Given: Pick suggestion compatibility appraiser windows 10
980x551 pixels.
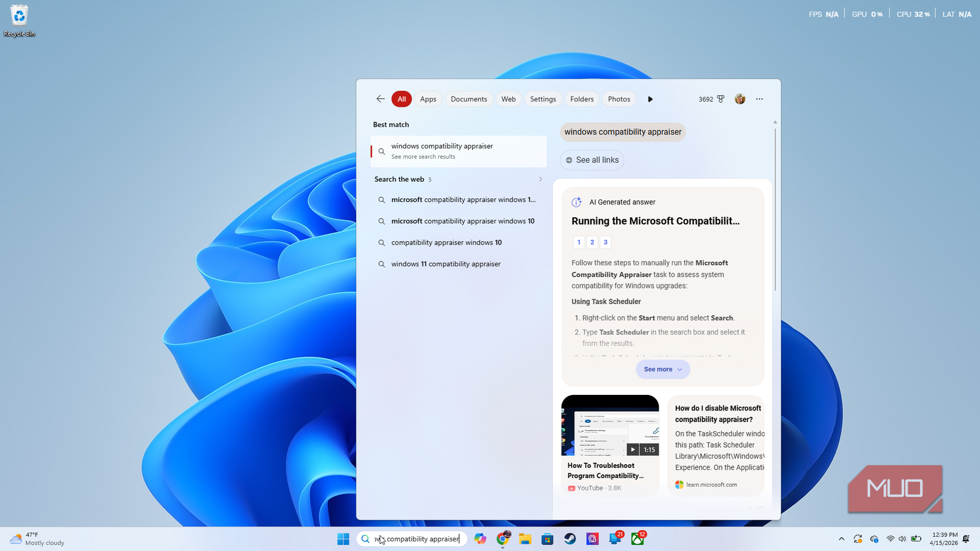Looking at the screenshot, I should coord(459,242).
